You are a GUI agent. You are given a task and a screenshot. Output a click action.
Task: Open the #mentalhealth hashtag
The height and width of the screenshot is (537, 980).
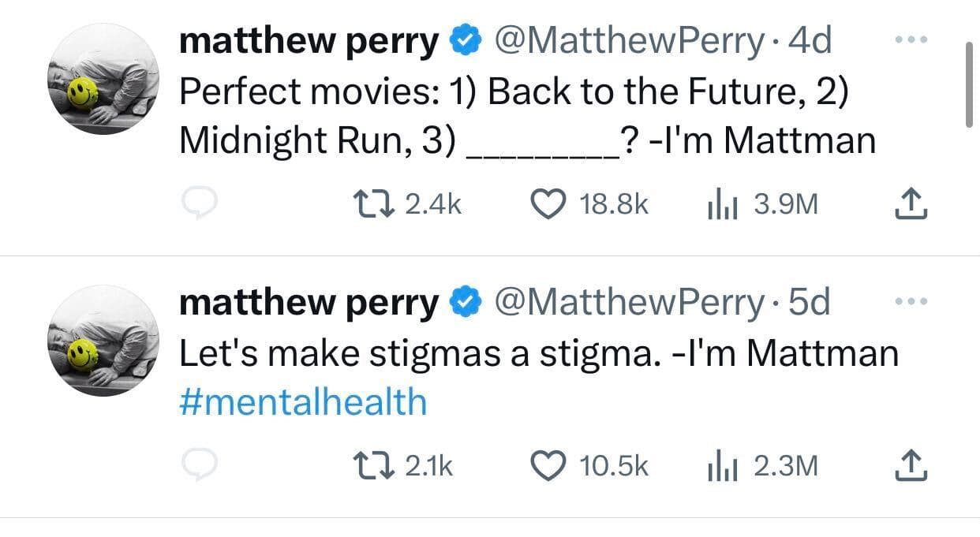coord(302,401)
